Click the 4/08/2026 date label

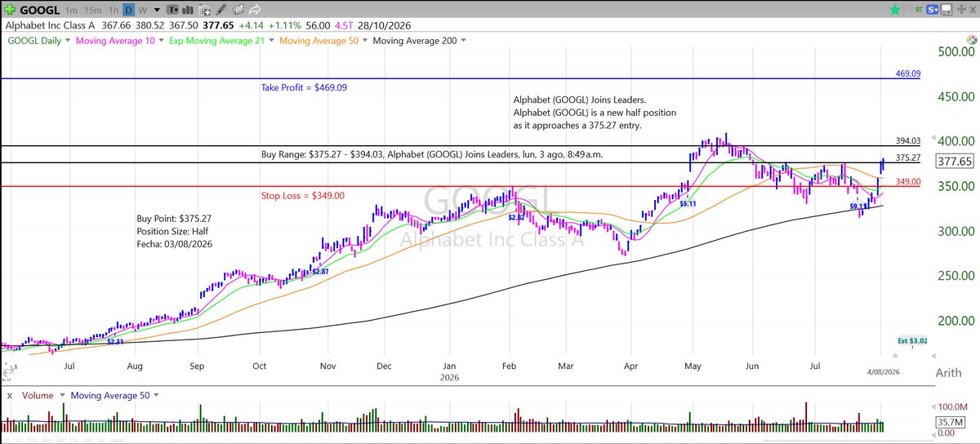[885, 371]
